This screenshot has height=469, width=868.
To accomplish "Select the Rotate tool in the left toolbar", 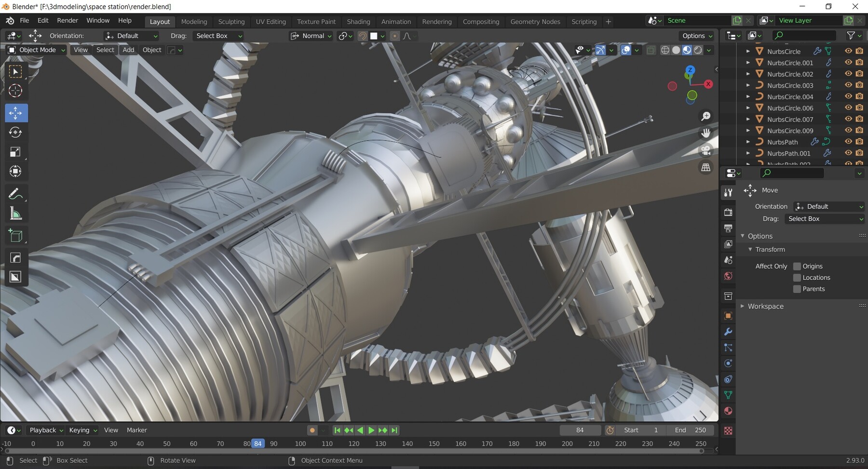I will (x=16, y=133).
